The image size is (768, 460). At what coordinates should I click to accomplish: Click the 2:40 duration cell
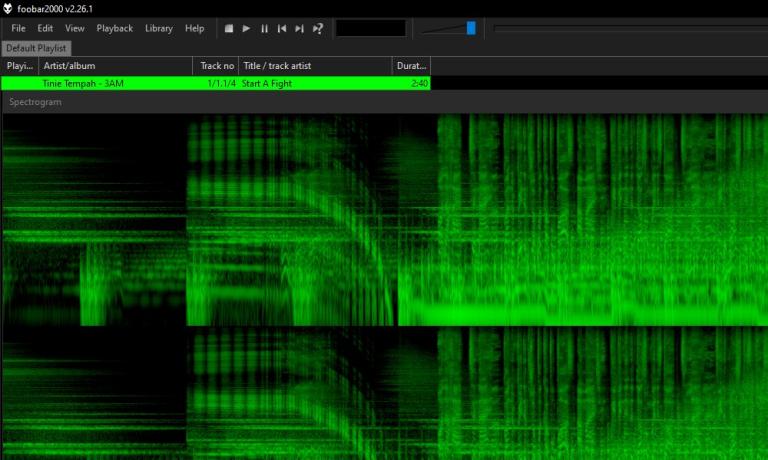tap(419, 84)
